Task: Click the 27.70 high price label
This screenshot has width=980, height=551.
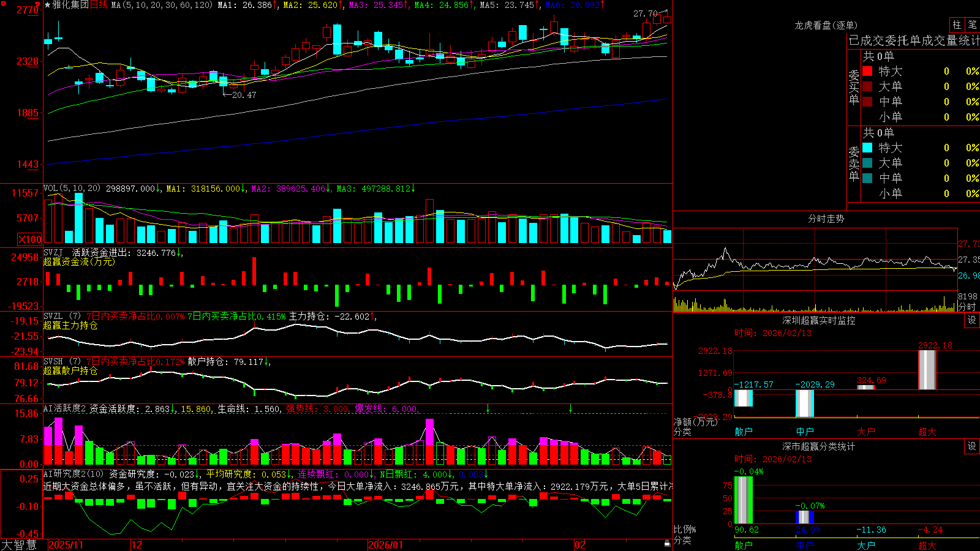Action: pyautogui.click(x=646, y=13)
